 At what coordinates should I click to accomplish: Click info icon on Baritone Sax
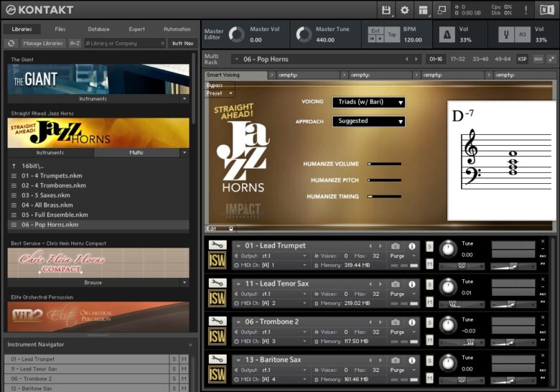click(x=412, y=360)
